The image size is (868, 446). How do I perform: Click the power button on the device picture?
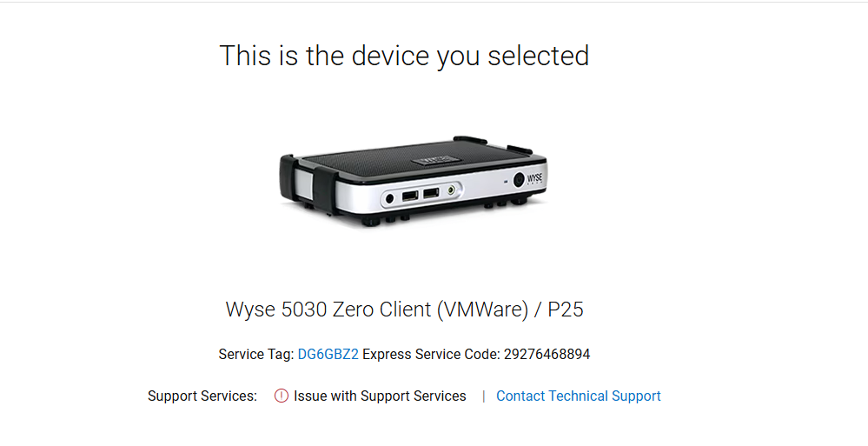tap(519, 179)
